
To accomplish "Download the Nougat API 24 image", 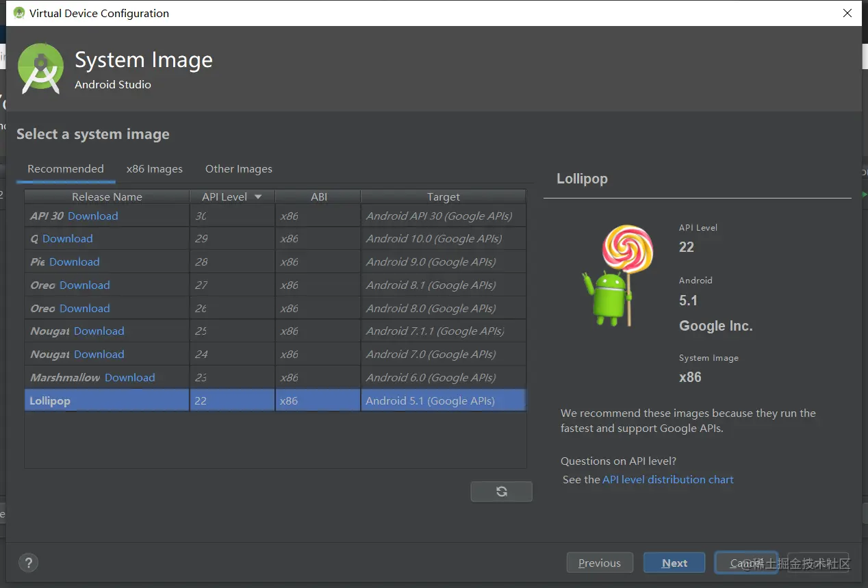I will point(99,354).
